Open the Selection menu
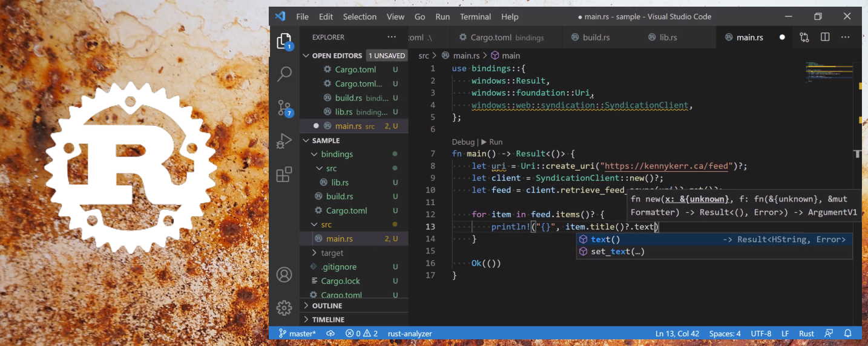Viewport: 868px width, 346px height. [x=360, y=16]
